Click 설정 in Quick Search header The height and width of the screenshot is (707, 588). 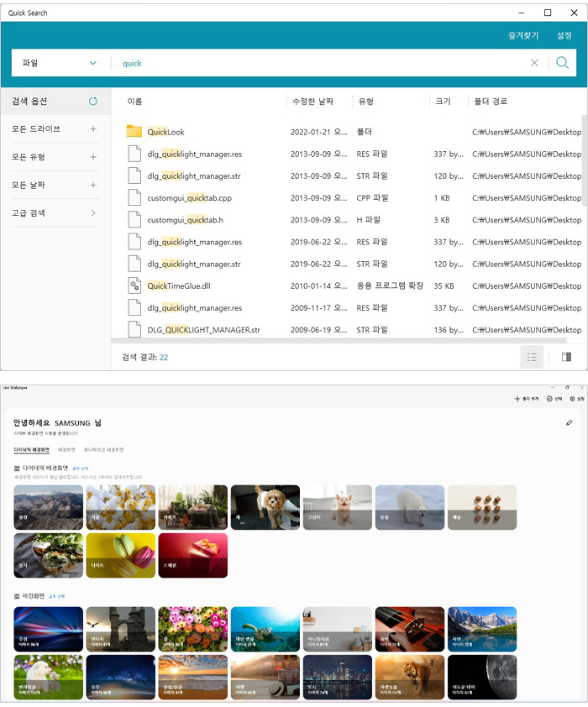coord(564,36)
